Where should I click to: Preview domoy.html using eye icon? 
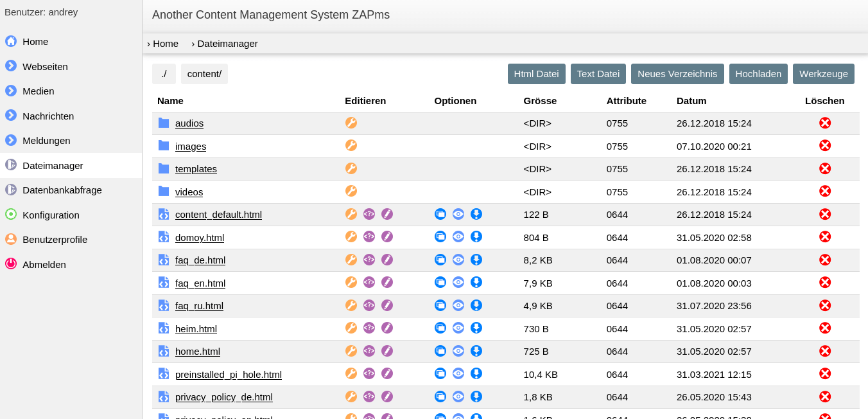(458, 236)
